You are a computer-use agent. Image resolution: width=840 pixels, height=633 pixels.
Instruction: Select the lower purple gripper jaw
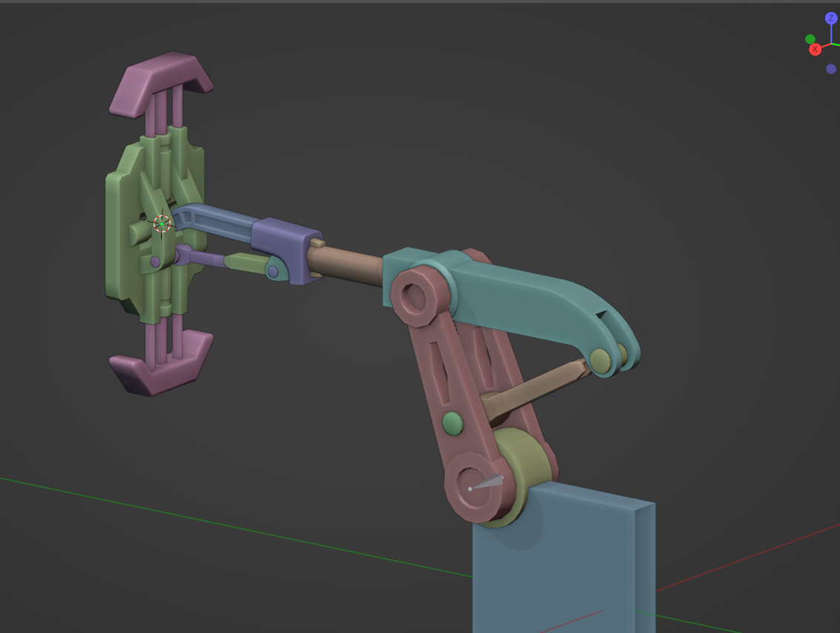161,364
